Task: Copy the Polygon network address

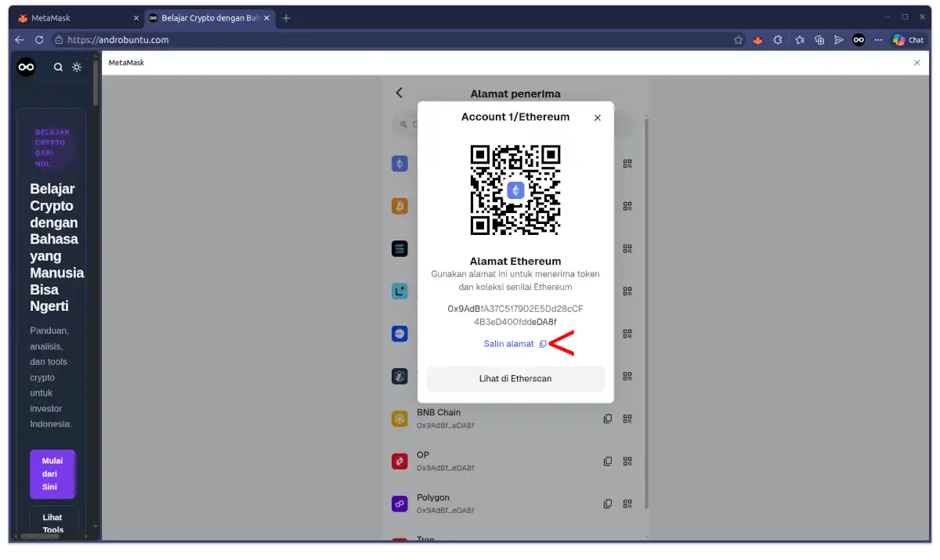Action: pos(607,504)
